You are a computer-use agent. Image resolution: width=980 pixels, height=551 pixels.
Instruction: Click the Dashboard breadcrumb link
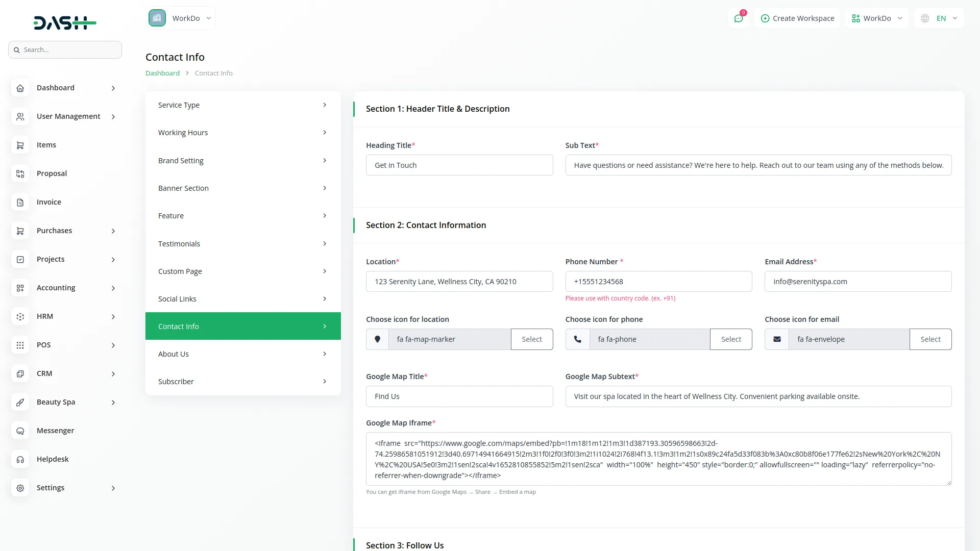pyautogui.click(x=162, y=73)
